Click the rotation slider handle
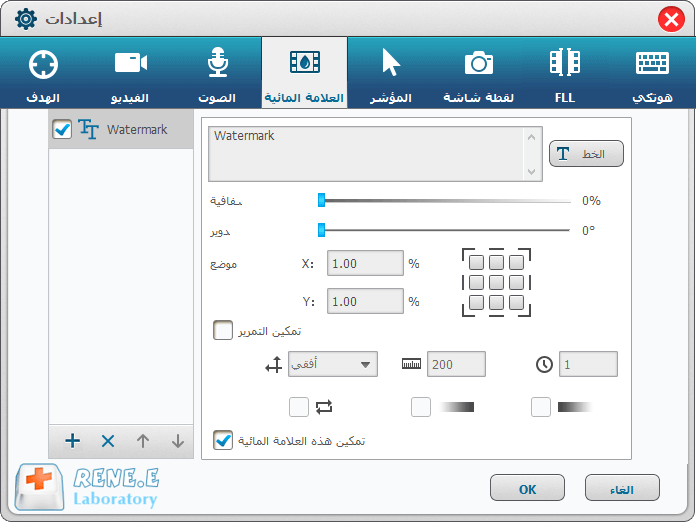The height and width of the screenshot is (522, 696). click(x=321, y=230)
